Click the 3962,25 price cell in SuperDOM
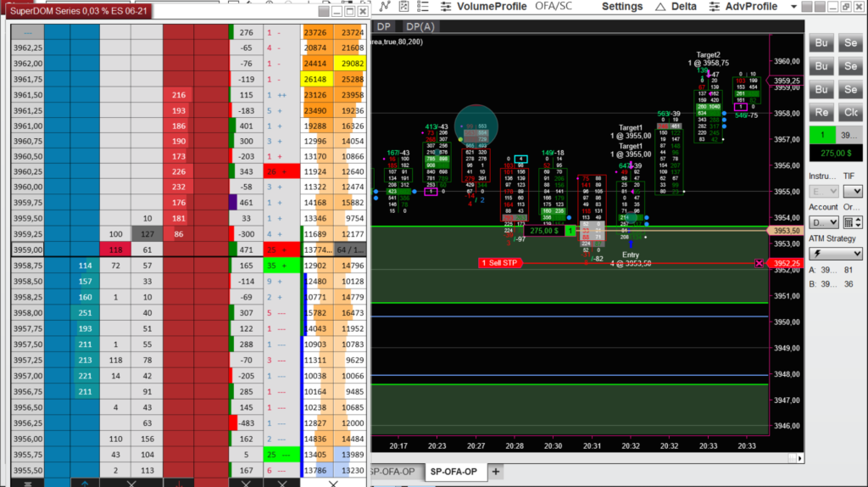Screen dimensions: 868x487 pos(28,48)
